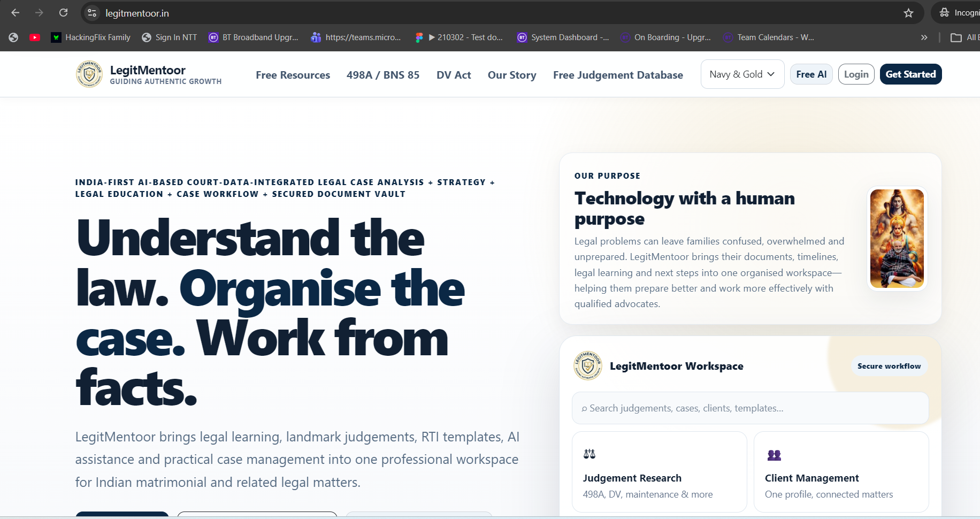Click the 'OUR PURPOSE' label
Image resolution: width=980 pixels, height=519 pixels.
[607, 176]
